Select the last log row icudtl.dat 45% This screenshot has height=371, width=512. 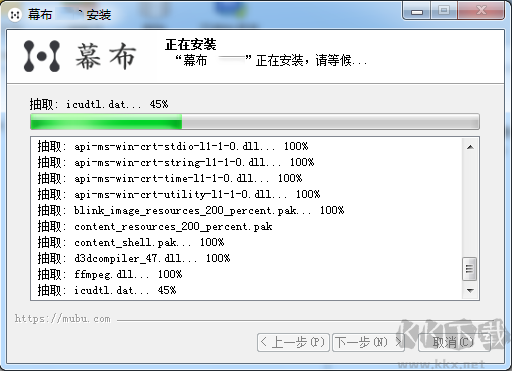click(x=107, y=290)
